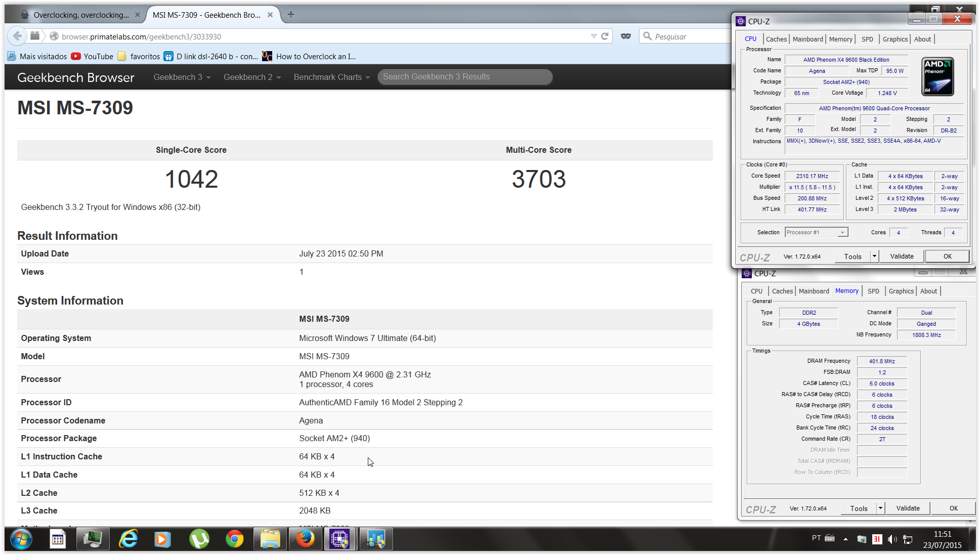The image size is (980, 555).
Task: Click the search magnifier icon in Pesquisar box
Action: pyautogui.click(x=647, y=36)
